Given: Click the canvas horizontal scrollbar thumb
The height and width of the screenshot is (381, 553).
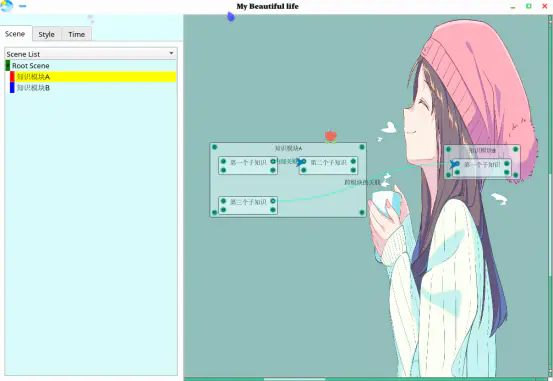Looking at the screenshot, I should coord(294,379).
